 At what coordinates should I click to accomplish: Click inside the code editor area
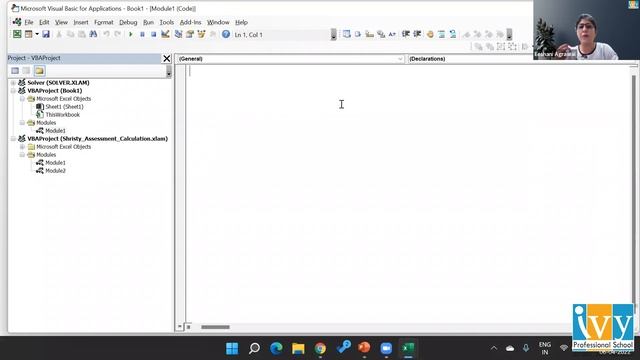click(408, 192)
